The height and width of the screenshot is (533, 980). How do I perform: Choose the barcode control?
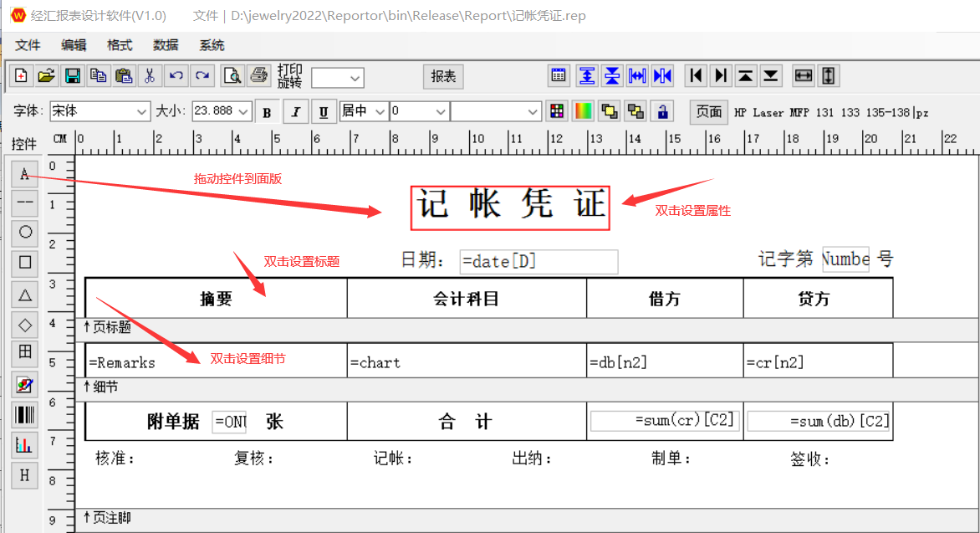[25, 414]
